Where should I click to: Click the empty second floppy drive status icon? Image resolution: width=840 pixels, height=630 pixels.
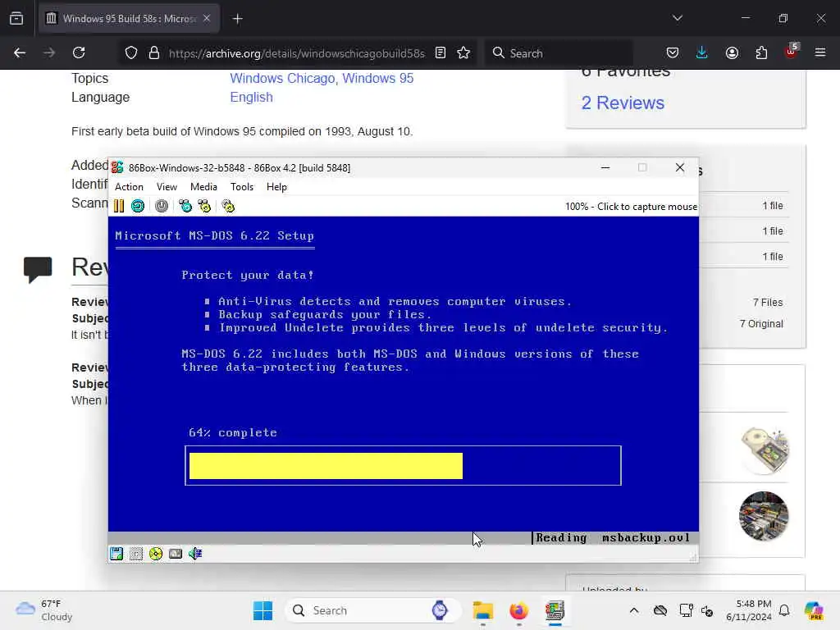(136, 554)
